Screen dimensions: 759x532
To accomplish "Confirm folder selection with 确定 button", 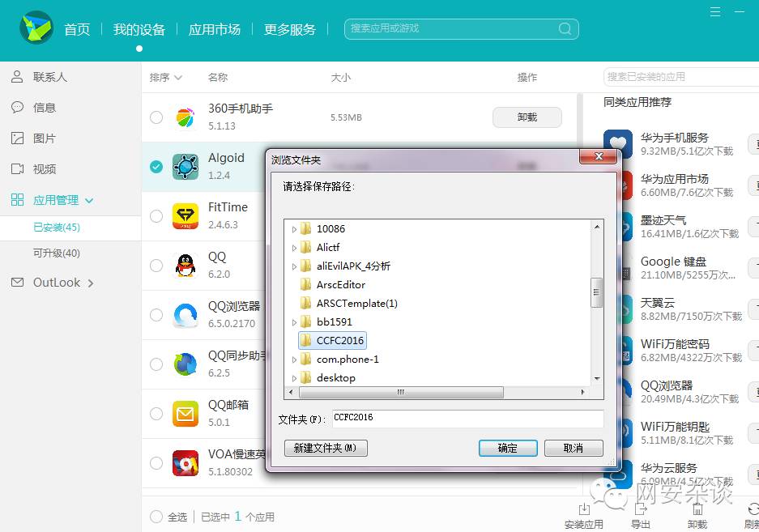I will (x=508, y=448).
